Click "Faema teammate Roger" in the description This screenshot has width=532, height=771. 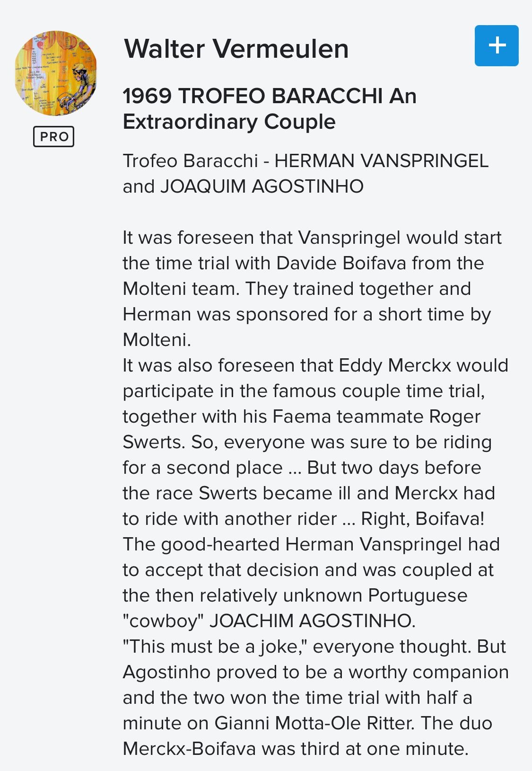click(x=376, y=417)
